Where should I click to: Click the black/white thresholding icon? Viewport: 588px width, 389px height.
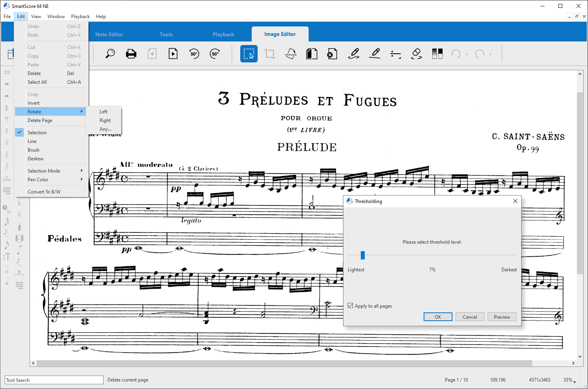pos(437,54)
